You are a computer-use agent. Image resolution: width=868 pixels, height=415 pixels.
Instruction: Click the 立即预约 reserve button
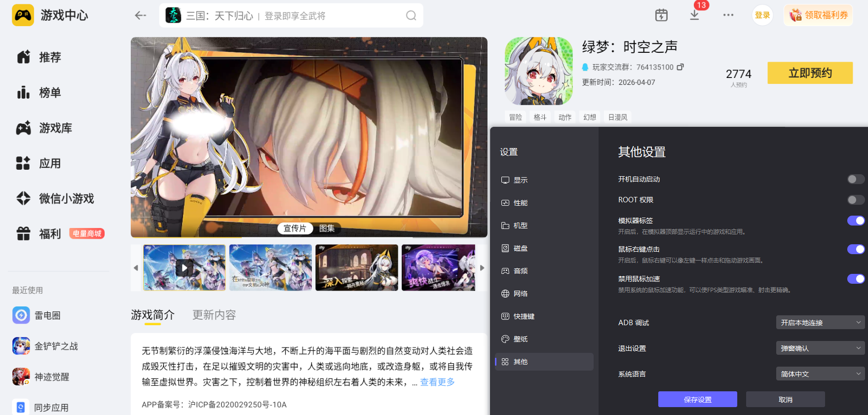810,73
